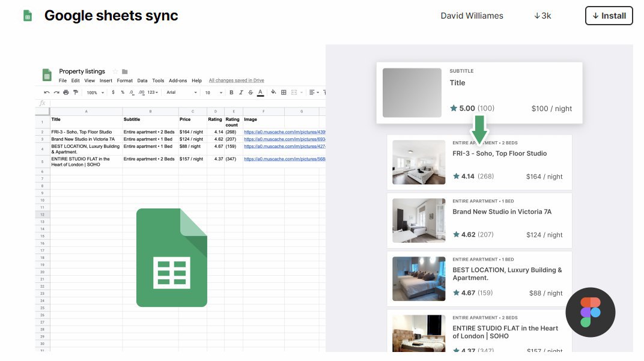This screenshot has height=361, width=644.
Task: Click into the fx formula bar
Action: [187, 103]
